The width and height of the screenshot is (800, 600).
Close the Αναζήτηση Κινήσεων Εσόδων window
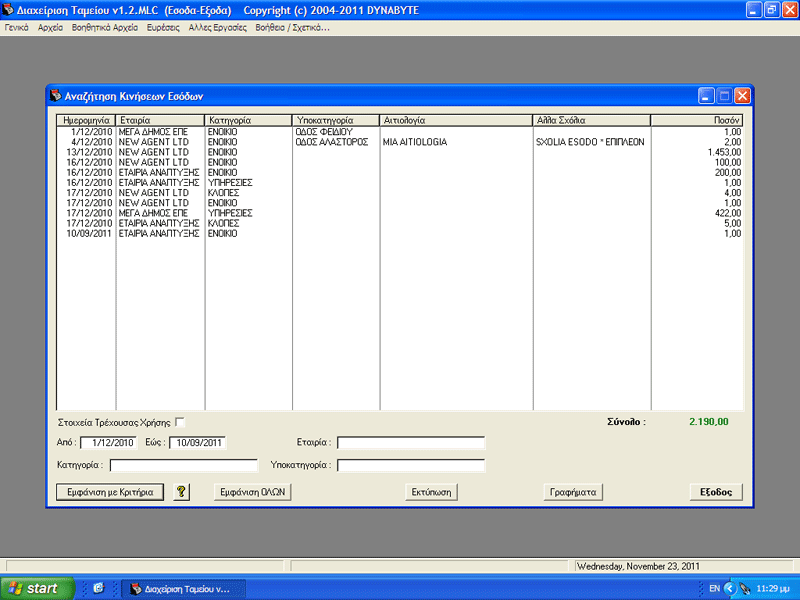pos(742,96)
